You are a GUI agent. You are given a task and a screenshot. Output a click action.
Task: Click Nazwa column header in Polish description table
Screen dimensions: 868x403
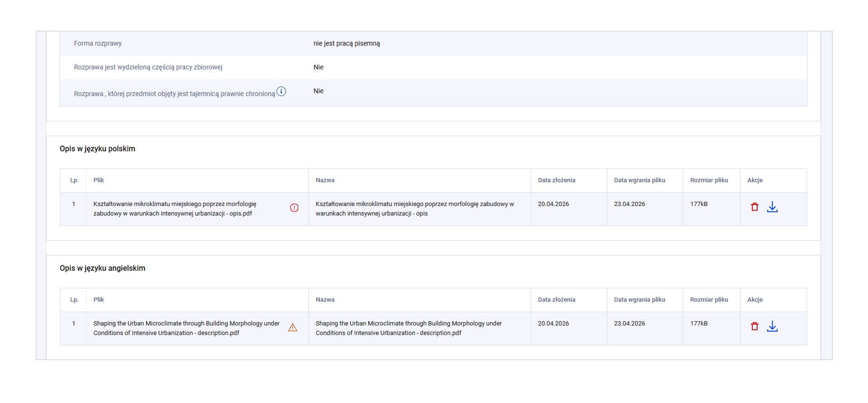(325, 180)
